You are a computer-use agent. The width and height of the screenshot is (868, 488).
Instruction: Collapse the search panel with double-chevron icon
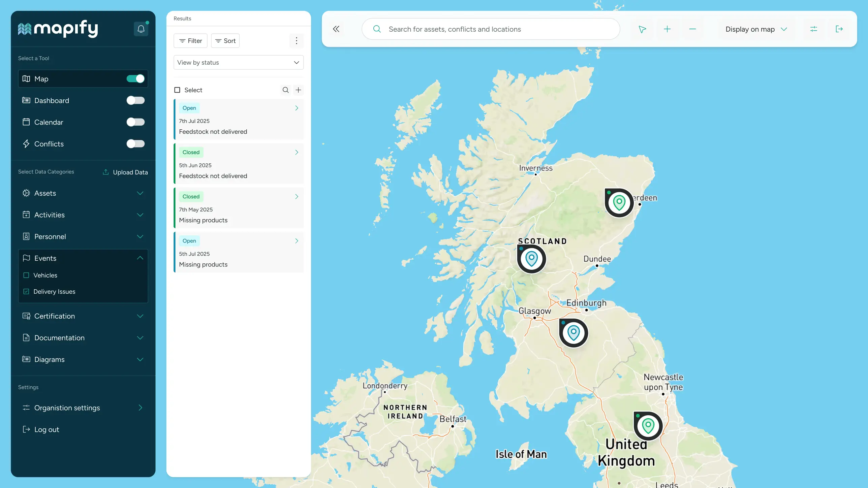point(336,29)
